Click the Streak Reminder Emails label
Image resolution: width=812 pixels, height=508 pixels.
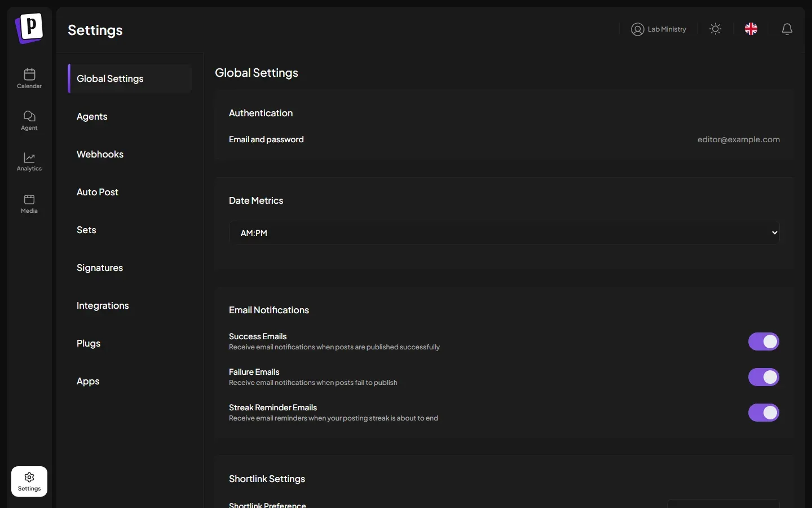click(273, 408)
